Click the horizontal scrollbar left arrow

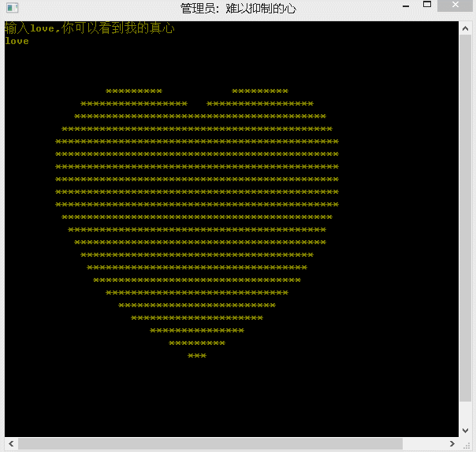11,444
